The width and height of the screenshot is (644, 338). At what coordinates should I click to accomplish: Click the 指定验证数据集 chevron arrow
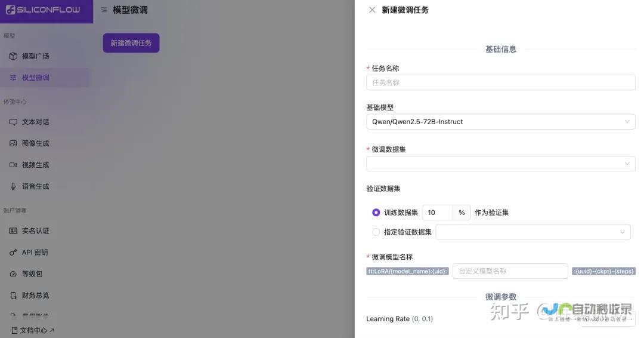[622, 232]
